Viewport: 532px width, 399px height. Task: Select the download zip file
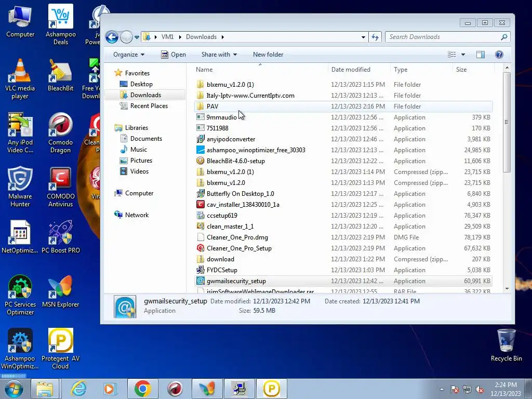(343, 259)
